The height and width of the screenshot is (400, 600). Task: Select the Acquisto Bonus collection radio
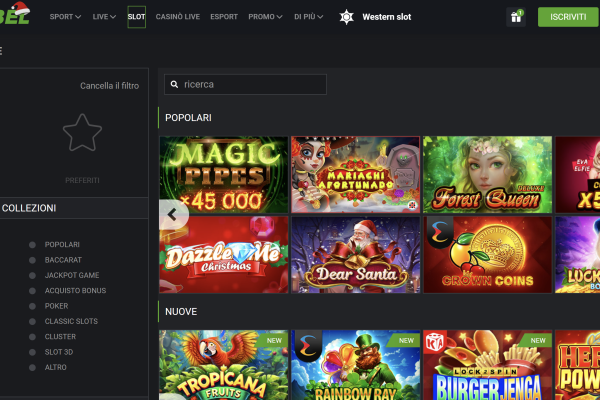[33, 291]
